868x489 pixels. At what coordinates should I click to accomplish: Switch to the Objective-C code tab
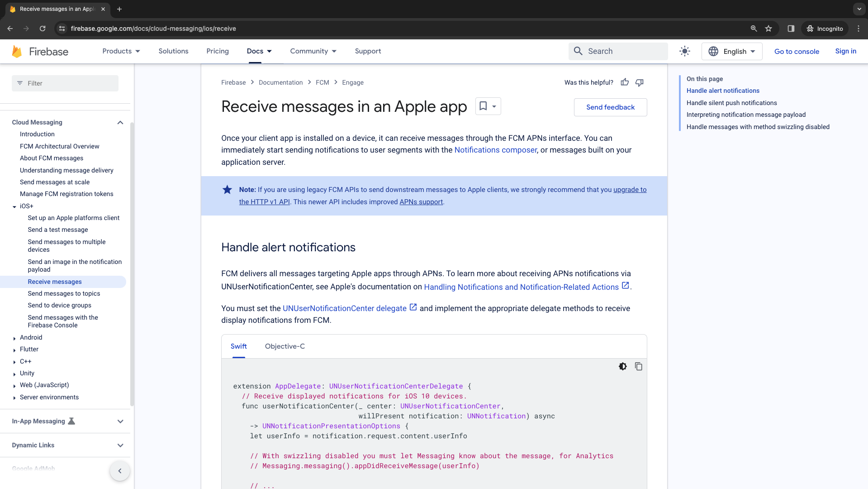[x=285, y=346]
